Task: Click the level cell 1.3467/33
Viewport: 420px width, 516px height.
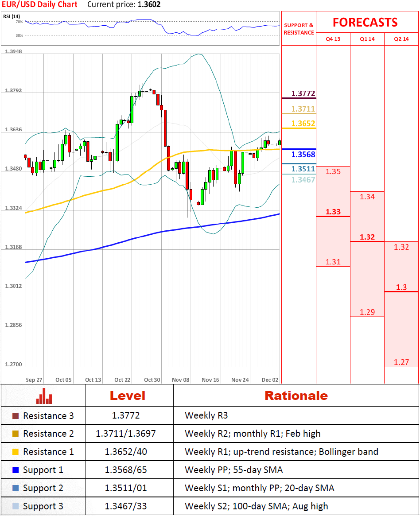Action: (x=126, y=506)
